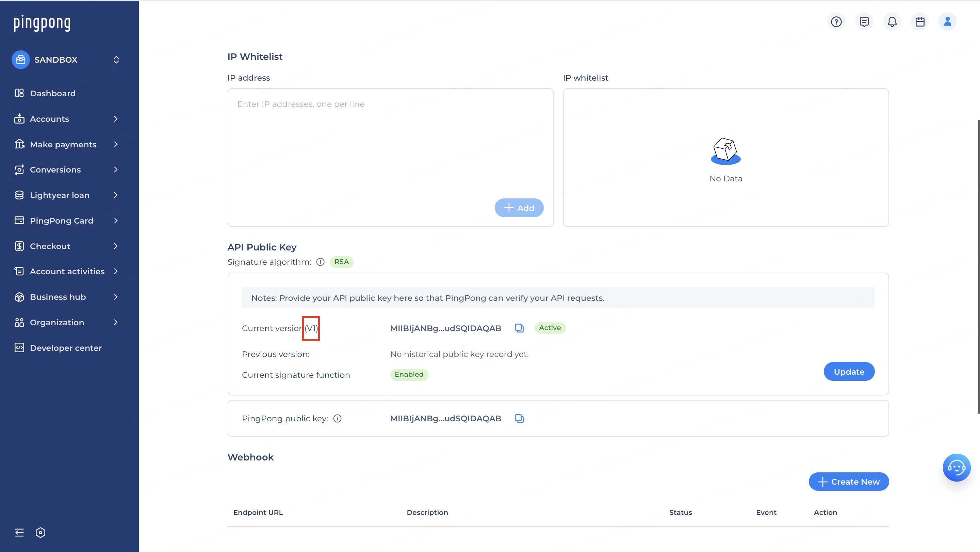Expand the Checkout chevron
Viewport: 980px width, 552px height.
(116, 246)
